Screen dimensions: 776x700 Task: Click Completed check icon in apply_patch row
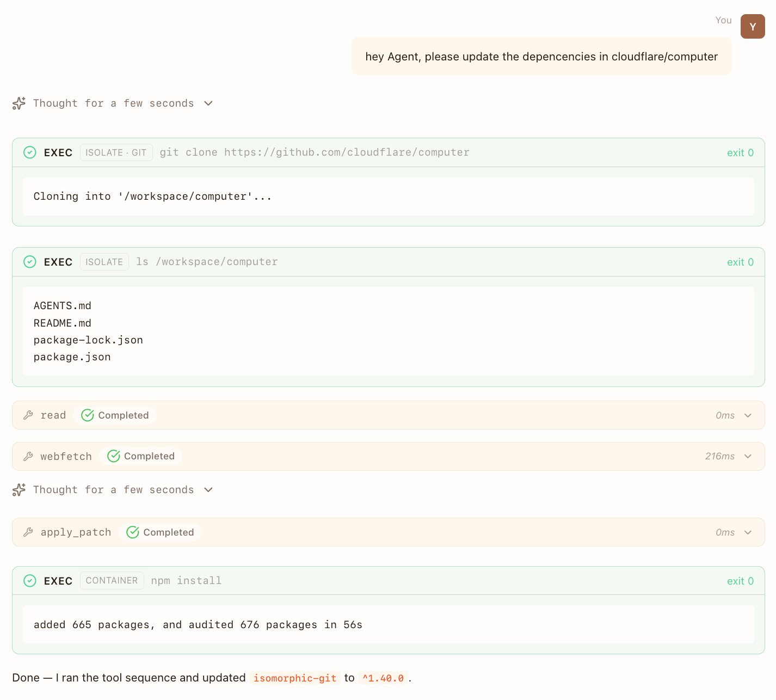[133, 532]
